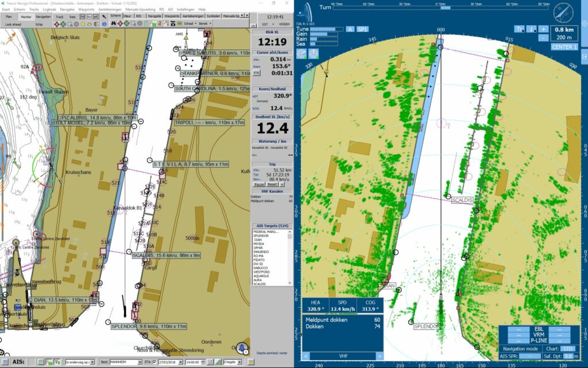This screenshot has height=368, width=588.
Task: Click the AIS filter funnel icon
Action: pos(57,362)
